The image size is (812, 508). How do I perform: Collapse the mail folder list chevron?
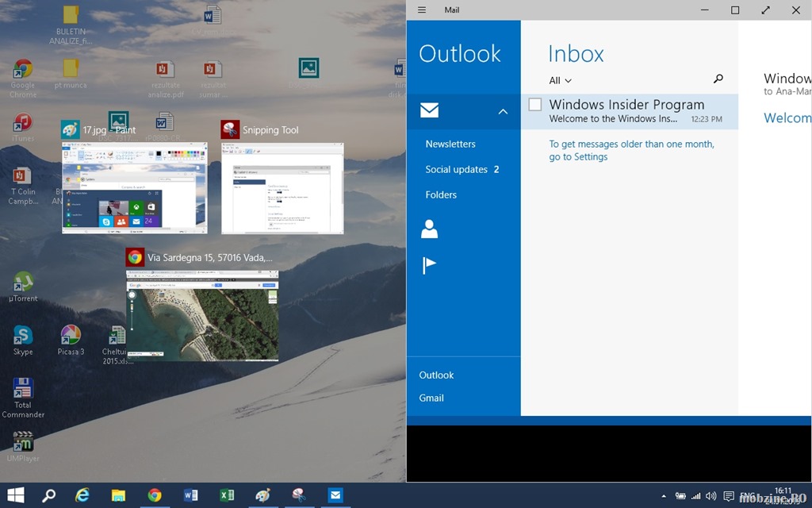tap(503, 111)
